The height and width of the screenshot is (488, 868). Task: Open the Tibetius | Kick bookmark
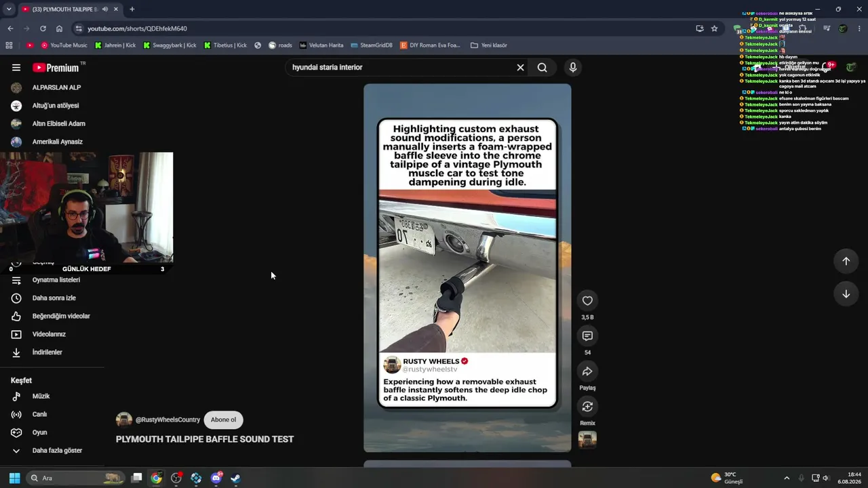(225, 45)
